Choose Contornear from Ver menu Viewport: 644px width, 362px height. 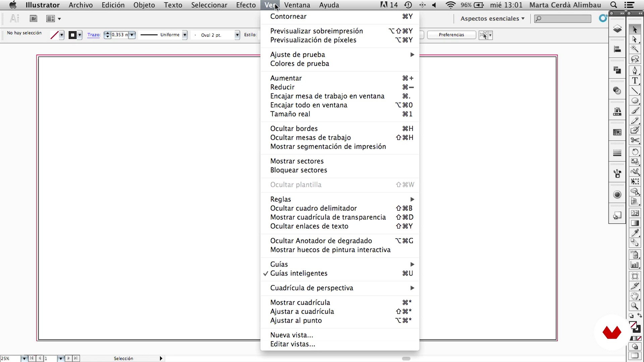pyautogui.click(x=340, y=16)
